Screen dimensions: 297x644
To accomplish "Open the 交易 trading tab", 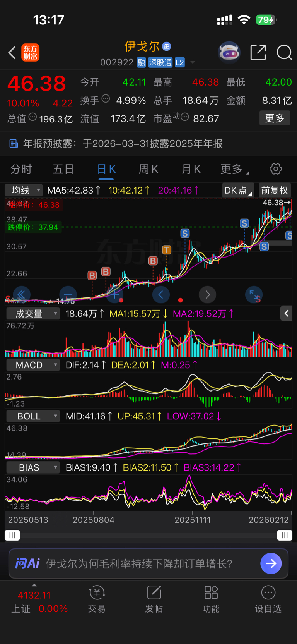I will tap(97, 599).
